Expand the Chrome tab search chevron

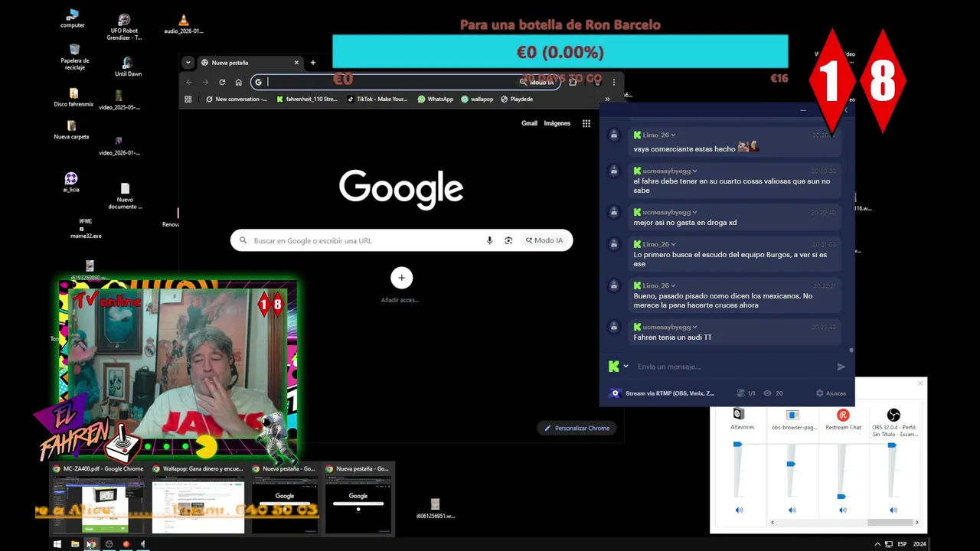188,62
